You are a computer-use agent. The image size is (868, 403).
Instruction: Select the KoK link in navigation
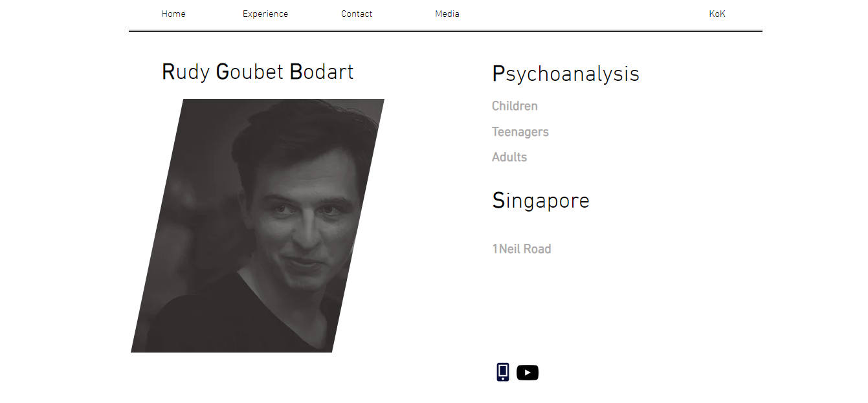point(717,14)
